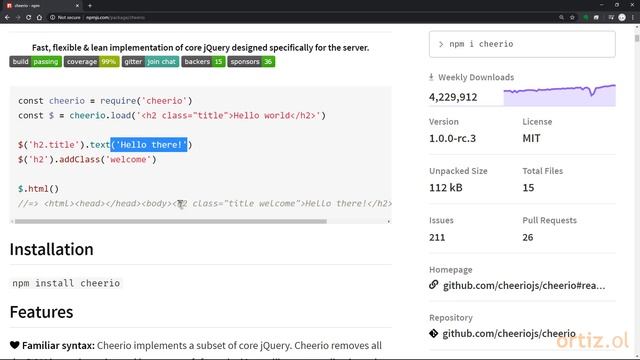640x360 pixels.
Task: Copy the npm i cheerio install command
Action: (x=522, y=44)
